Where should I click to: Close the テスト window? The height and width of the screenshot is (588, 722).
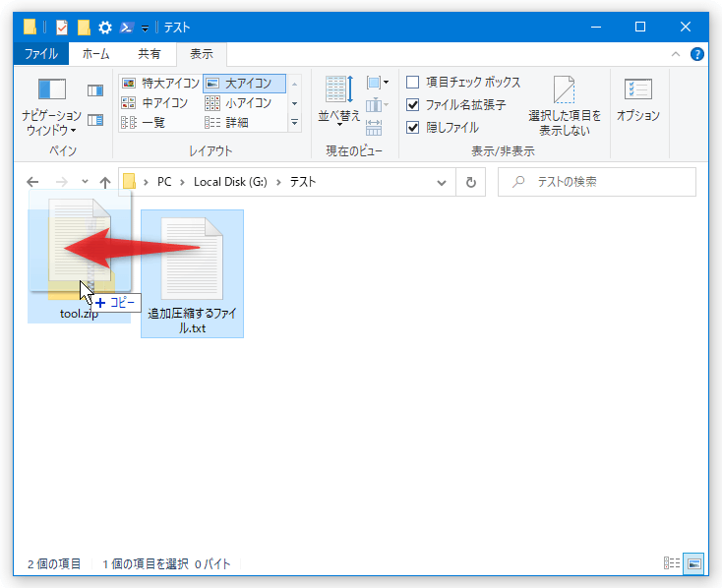[686, 28]
